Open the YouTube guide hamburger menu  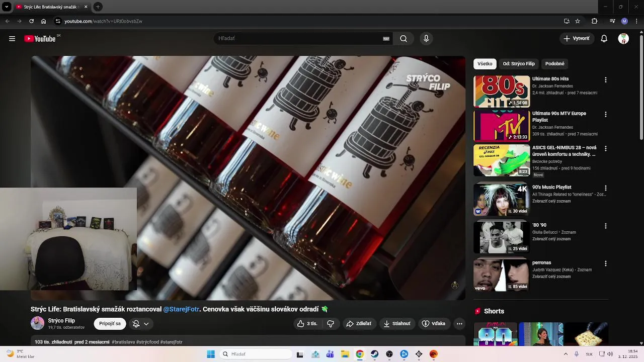pos(12,39)
